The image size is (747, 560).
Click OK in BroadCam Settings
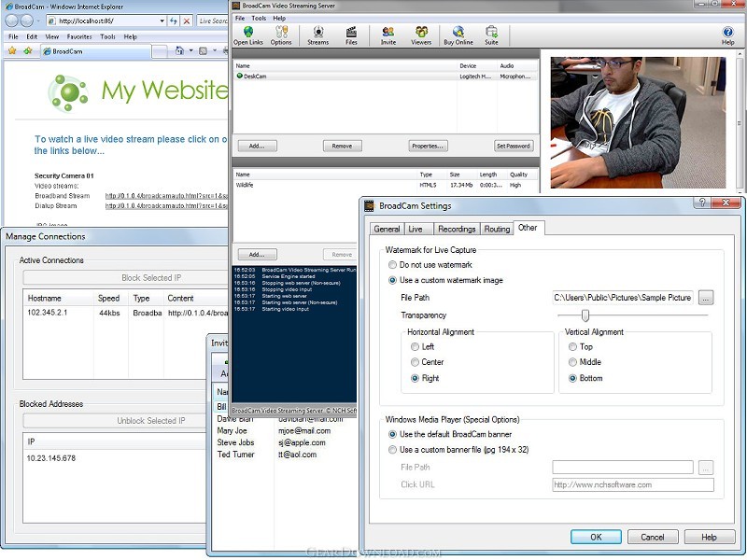[x=596, y=538]
